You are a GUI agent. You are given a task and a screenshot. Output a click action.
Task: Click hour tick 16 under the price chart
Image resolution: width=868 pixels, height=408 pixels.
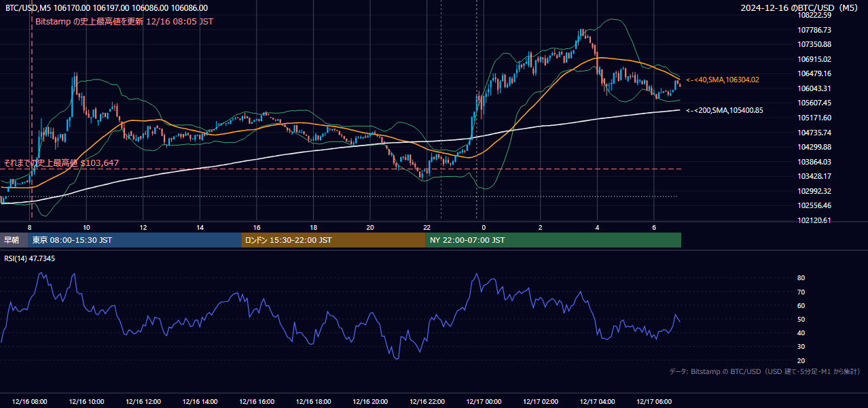[257, 227]
